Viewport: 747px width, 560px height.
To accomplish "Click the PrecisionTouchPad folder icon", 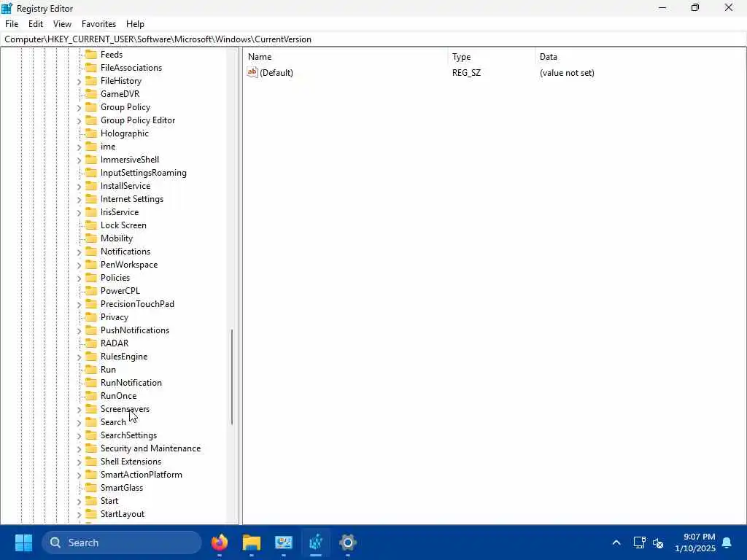I will click(x=91, y=304).
